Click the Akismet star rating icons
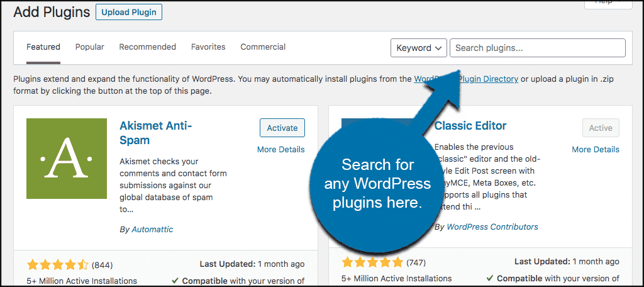Image resolution: width=644 pixels, height=287 pixels. (57, 264)
